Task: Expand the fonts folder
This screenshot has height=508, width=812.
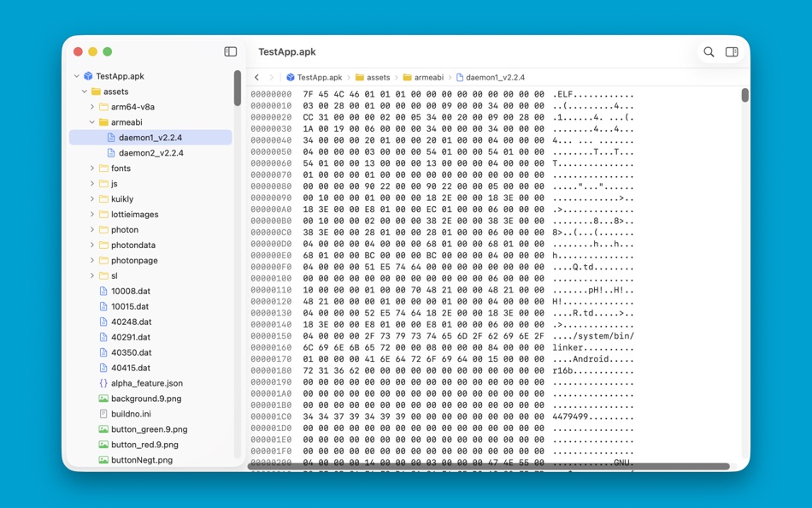Action: click(92, 168)
